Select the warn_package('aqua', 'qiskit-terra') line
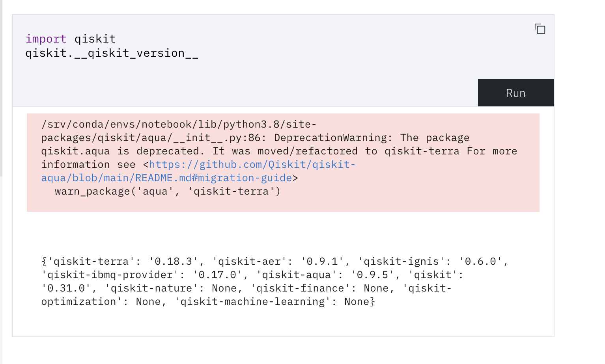Image resolution: width=605 pixels, height=364 pixels. [x=167, y=191]
